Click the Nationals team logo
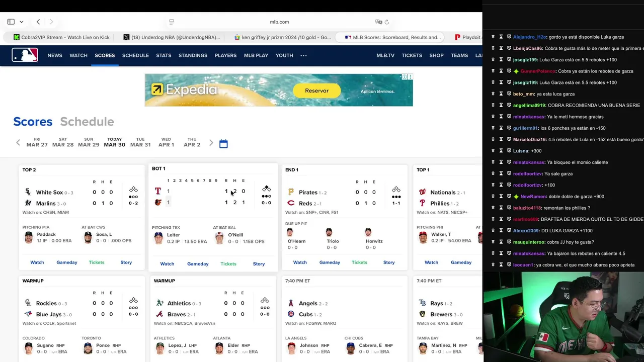Screen dimensions: 644x362 pyautogui.click(x=422, y=192)
